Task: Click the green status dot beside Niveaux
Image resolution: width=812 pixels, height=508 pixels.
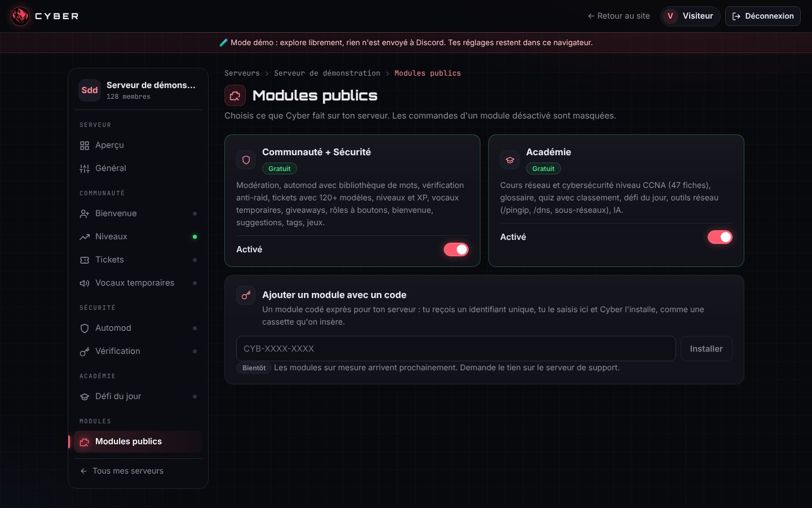Action: click(195, 237)
